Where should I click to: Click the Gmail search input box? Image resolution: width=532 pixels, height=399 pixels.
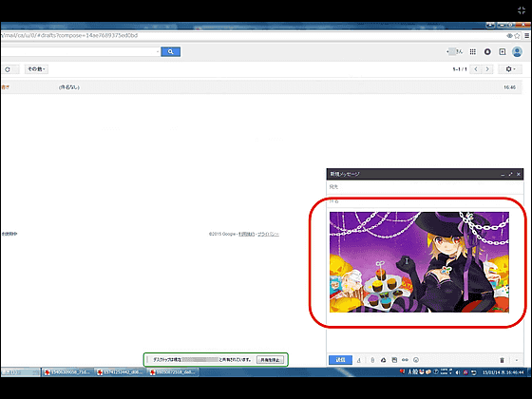click(x=78, y=51)
